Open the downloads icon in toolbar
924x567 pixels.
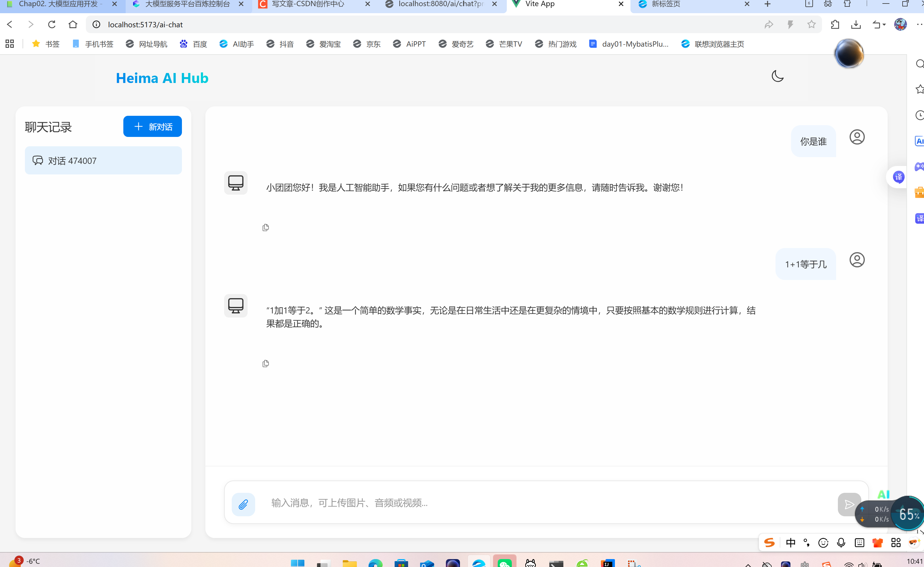[x=856, y=25]
